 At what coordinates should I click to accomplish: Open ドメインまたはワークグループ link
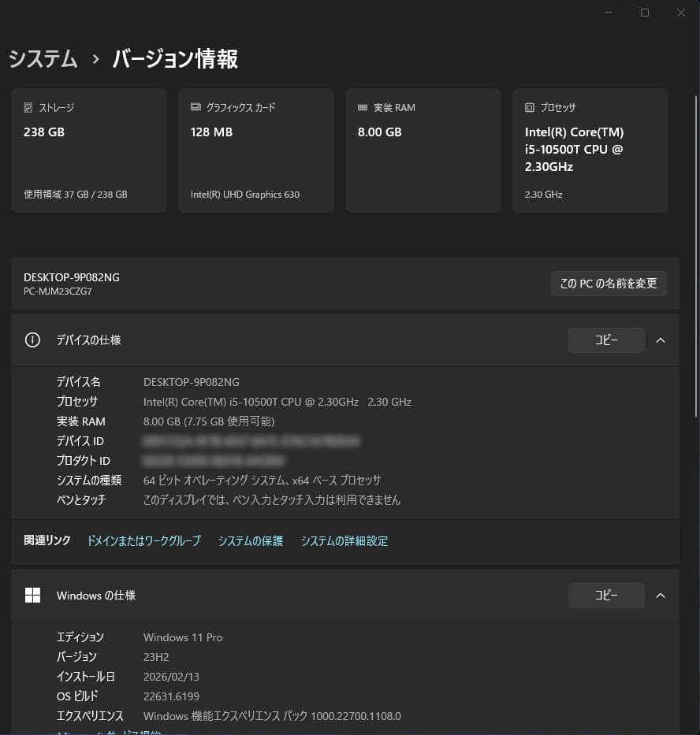click(143, 541)
